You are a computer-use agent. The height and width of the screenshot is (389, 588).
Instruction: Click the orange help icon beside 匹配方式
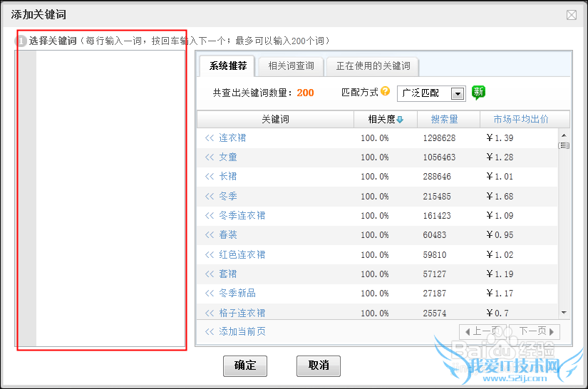(x=385, y=91)
